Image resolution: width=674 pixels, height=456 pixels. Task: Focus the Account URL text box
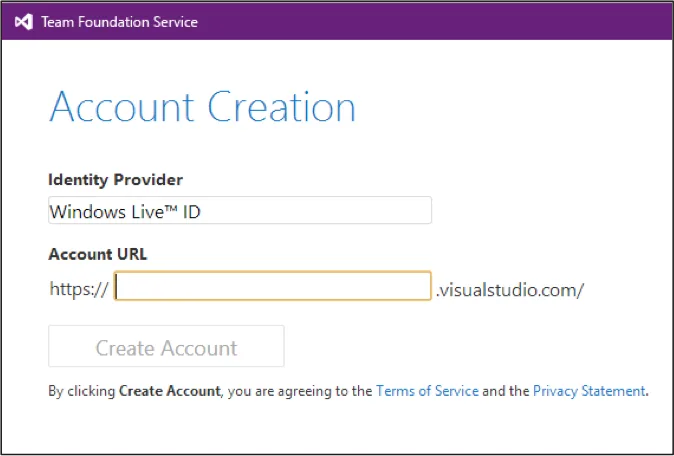point(273,286)
